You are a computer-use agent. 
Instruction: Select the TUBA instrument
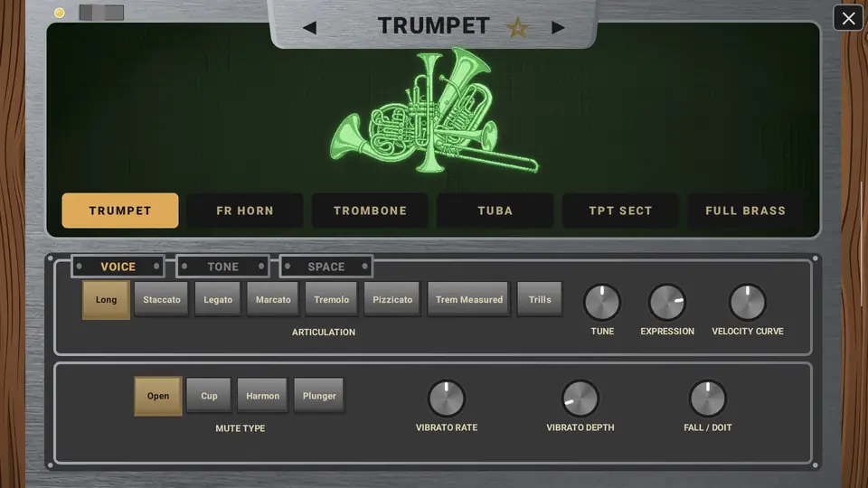495,211
